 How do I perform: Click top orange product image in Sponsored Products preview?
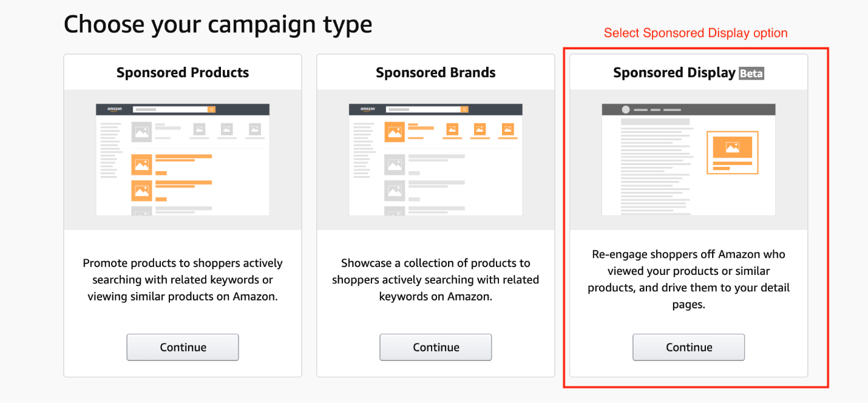[142, 164]
